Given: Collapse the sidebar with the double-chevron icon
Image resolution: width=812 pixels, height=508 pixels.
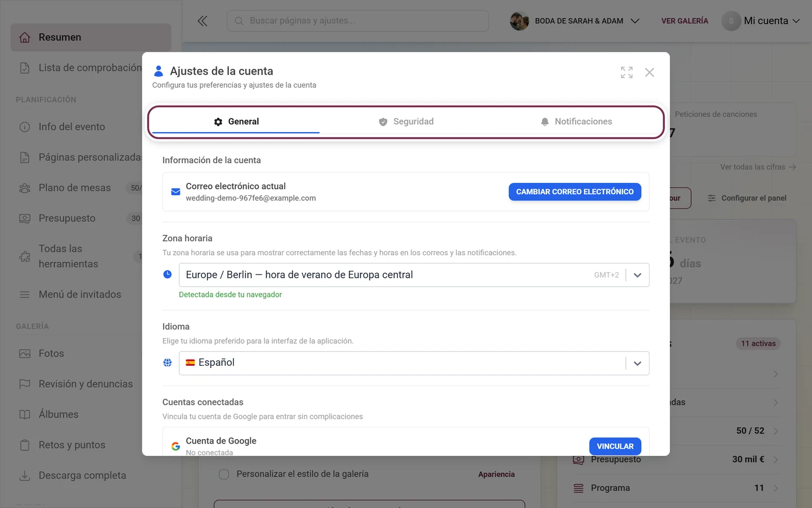Looking at the screenshot, I should coord(202,21).
